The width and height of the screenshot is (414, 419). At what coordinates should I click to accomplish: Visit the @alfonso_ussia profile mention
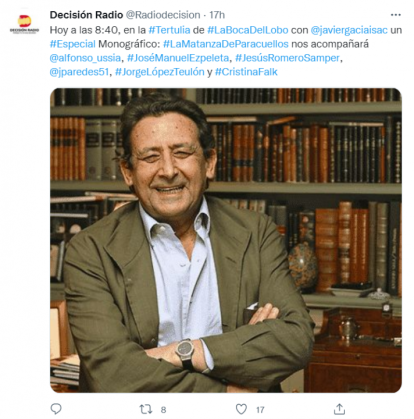(x=85, y=58)
